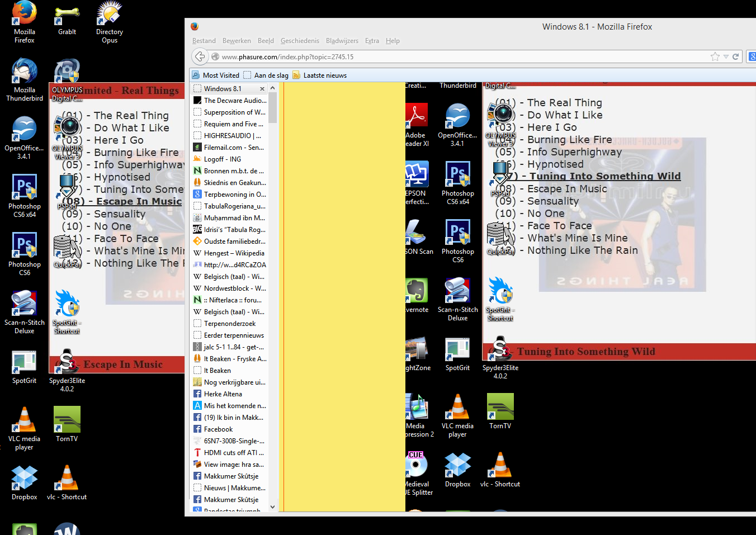Open the OpenOffice 3.4.1 desktop icon

pos(24,138)
